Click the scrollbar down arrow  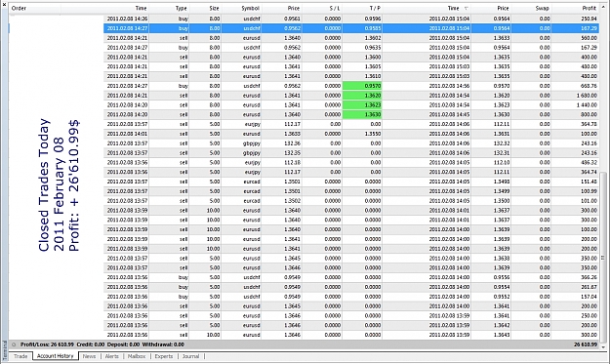603,346
